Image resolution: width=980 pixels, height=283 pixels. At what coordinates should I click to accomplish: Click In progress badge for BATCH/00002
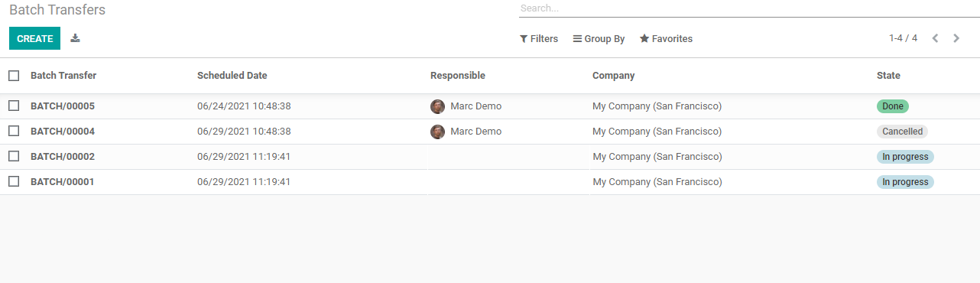905,157
